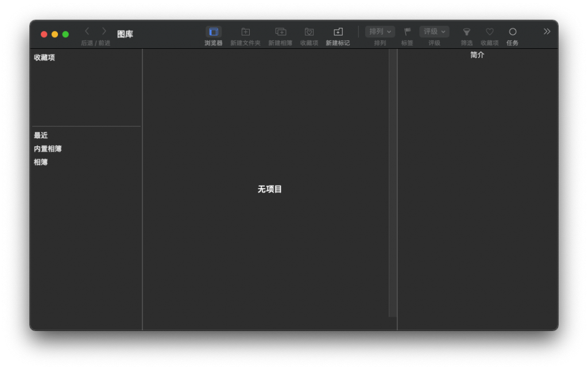Open the 评级 rating dropdown

click(434, 32)
